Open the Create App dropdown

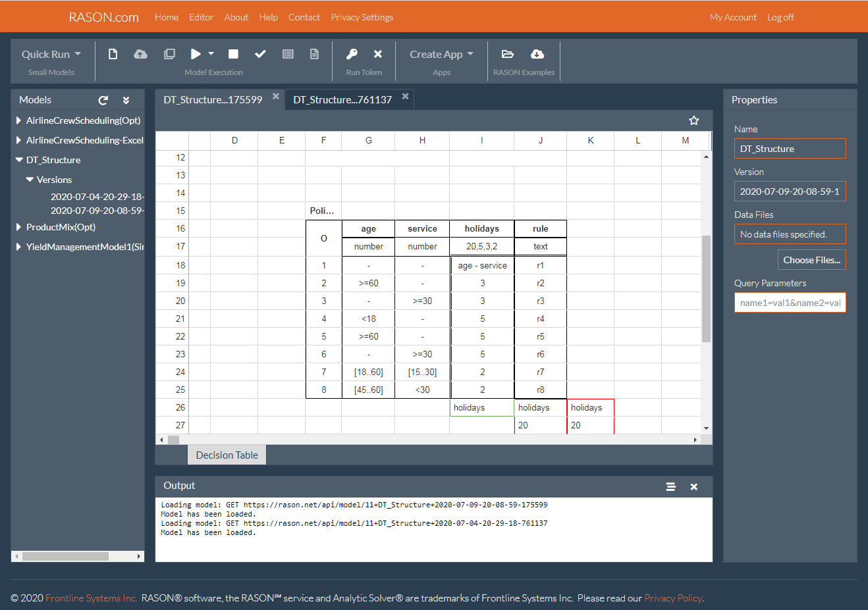441,54
